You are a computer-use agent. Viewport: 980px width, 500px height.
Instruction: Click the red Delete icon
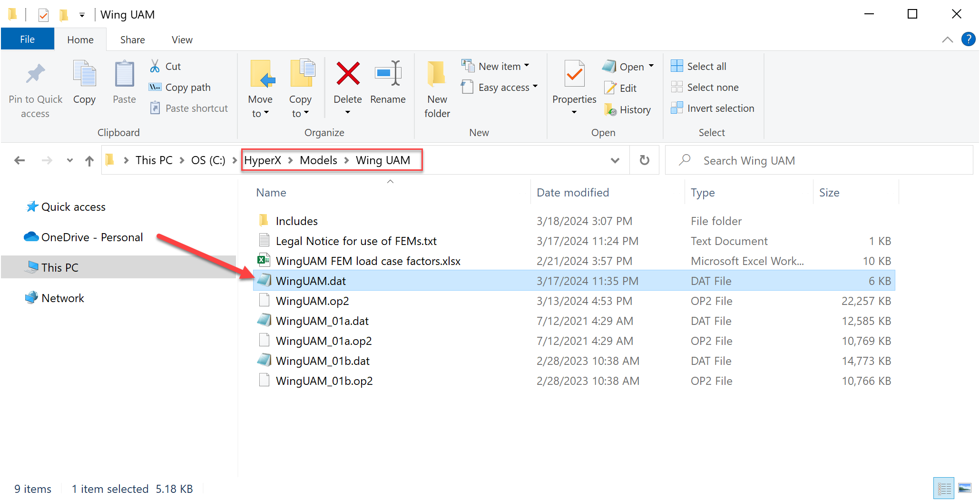pyautogui.click(x=348, y=74)
